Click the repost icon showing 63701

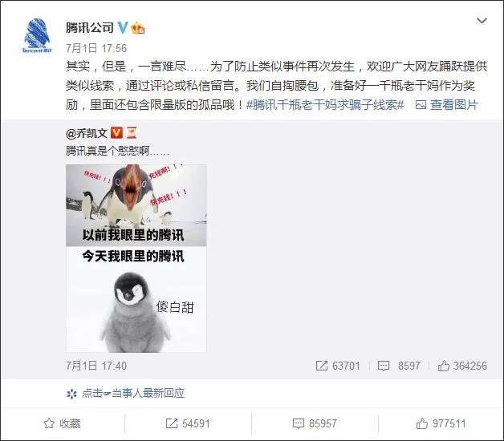click(x=338, y=366)
